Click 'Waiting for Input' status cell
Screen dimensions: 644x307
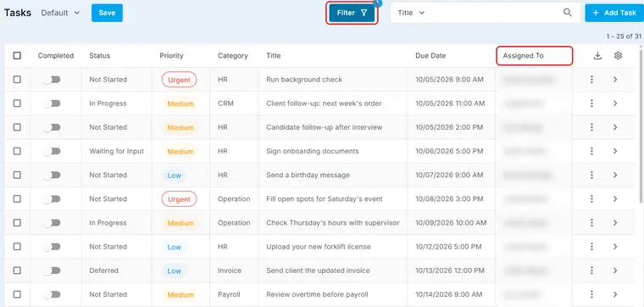[117, 151]
